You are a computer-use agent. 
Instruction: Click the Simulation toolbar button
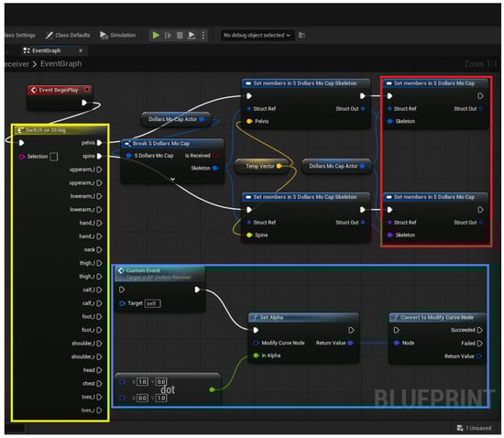118,35
